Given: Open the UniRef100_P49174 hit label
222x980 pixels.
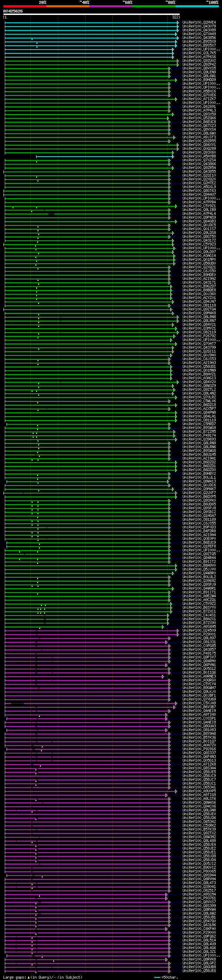Looking at the screenshot, I should [x=199, y=435].
